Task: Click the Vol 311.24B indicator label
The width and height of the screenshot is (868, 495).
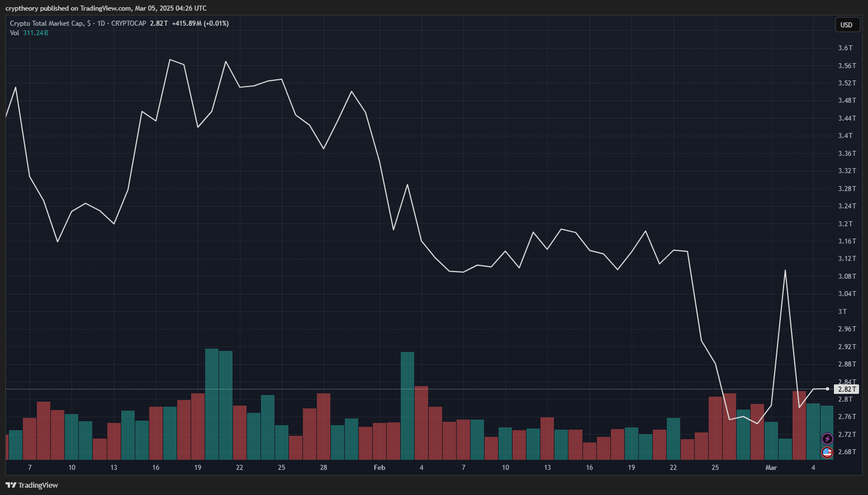Action: [x=29, y=33]
